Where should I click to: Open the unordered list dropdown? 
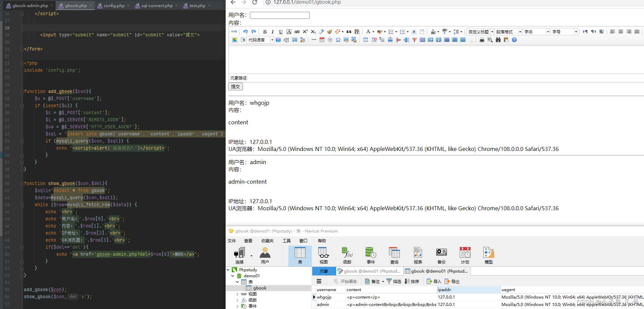coord(408,32)
